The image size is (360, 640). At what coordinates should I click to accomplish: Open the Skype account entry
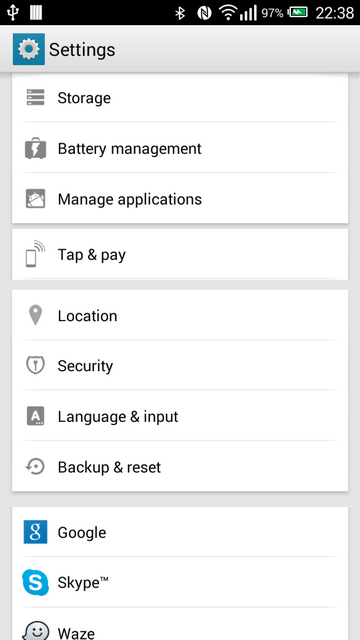click(x=180, y=582)
